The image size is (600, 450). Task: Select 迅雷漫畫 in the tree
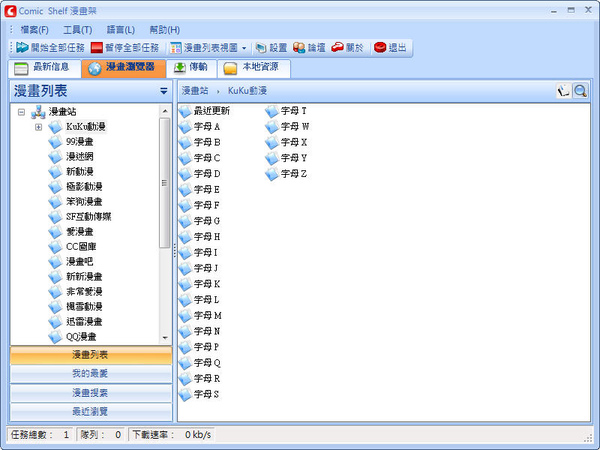pyautogui.click(x=84, y=322)
